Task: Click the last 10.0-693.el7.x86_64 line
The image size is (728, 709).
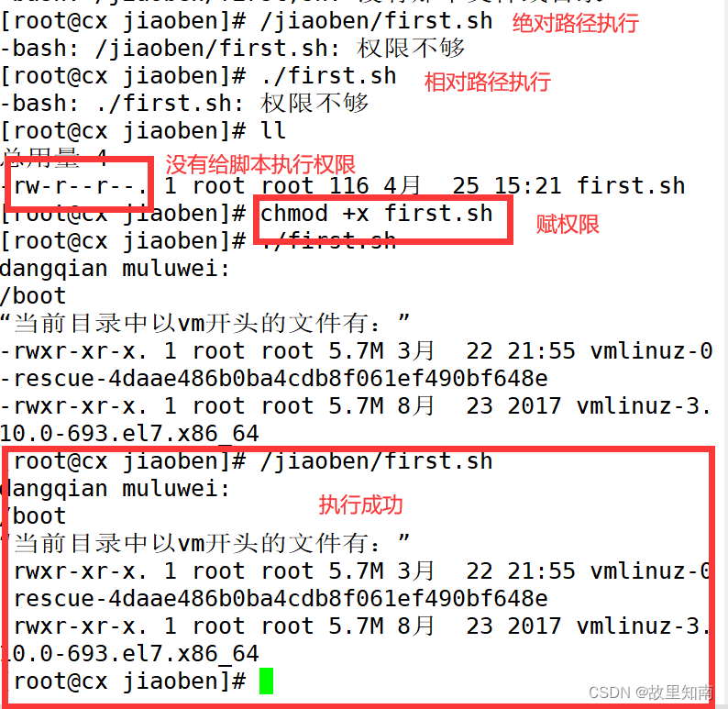Action: pyautogui.click(x=129, y=654)
